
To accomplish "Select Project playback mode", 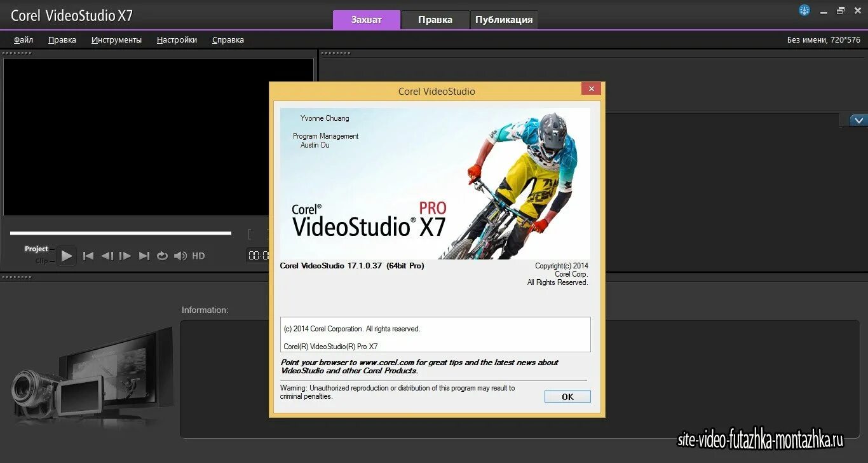I will click(36, 249).
